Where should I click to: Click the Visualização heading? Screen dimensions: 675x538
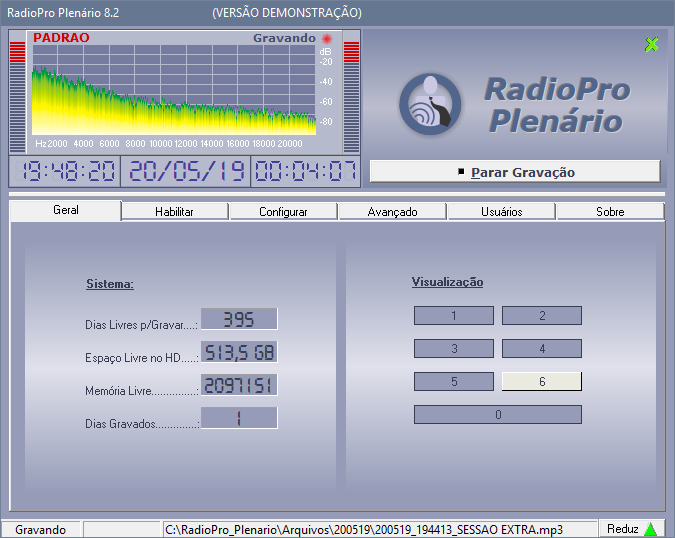pyautogui.click(x=447, y=282)
